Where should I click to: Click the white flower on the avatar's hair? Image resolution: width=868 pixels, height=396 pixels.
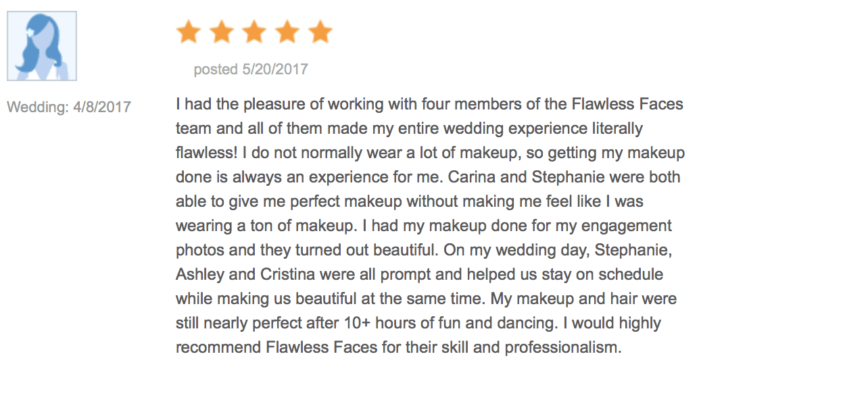[30, 32]
